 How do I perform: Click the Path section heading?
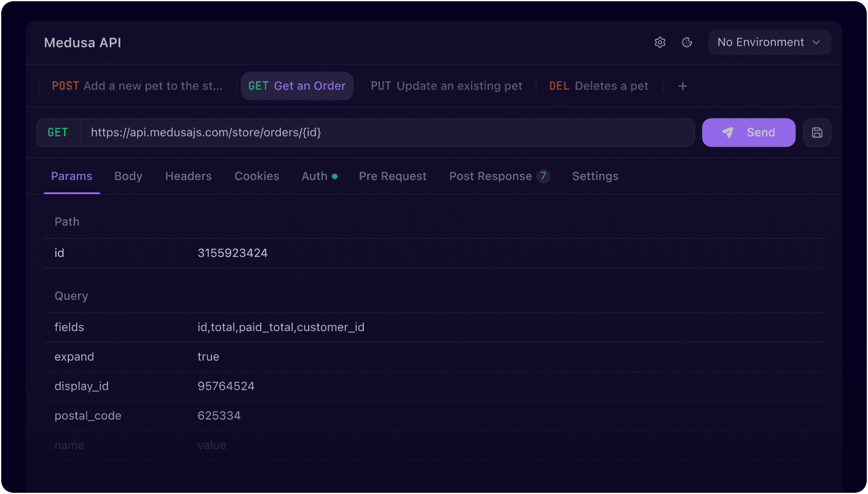coord(67,222)
